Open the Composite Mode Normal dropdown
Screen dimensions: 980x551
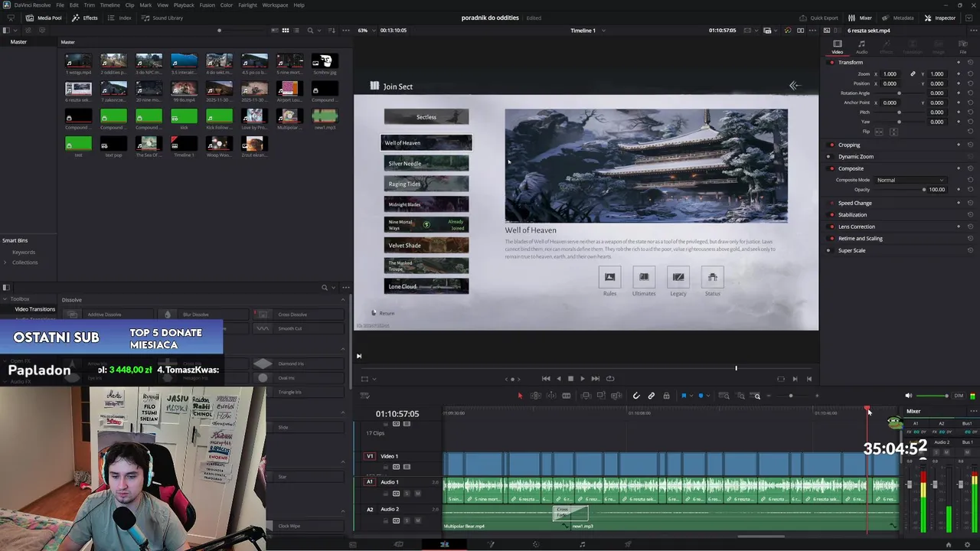point(910,180)
